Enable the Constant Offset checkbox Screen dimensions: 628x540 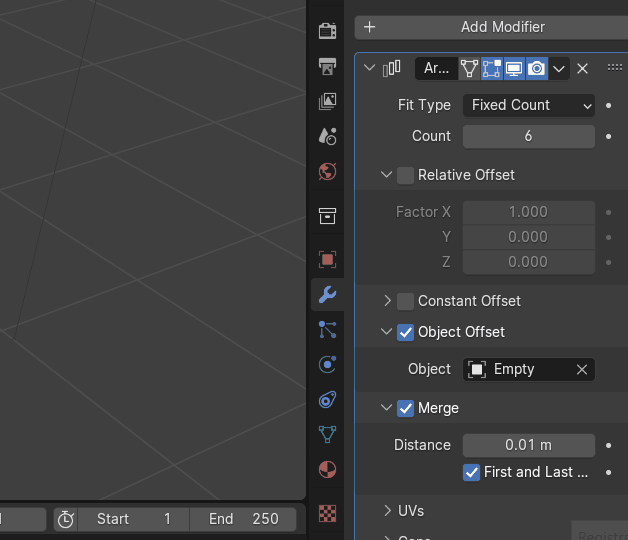[x=405, y=301]
